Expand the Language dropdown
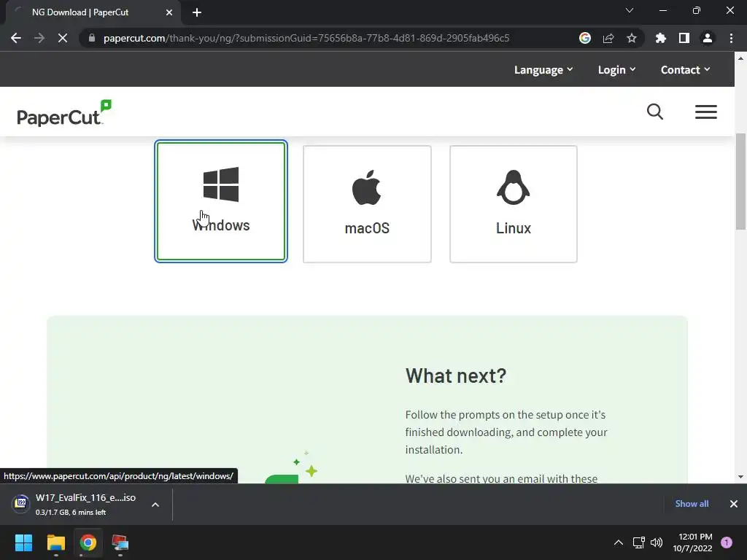This screenshot has width=747, height=560. point(543,70)
